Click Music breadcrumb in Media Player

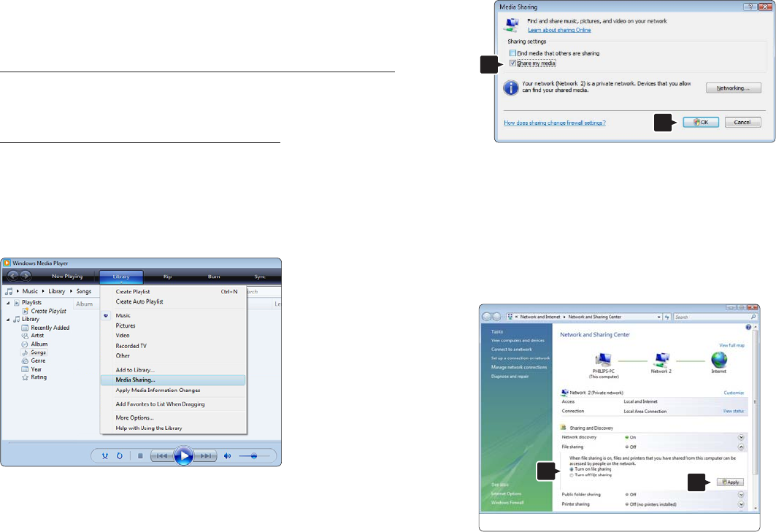tap(30, 291)
